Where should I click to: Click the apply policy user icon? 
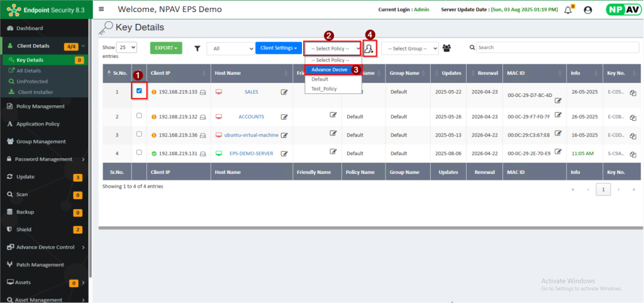tap(370, 48)
